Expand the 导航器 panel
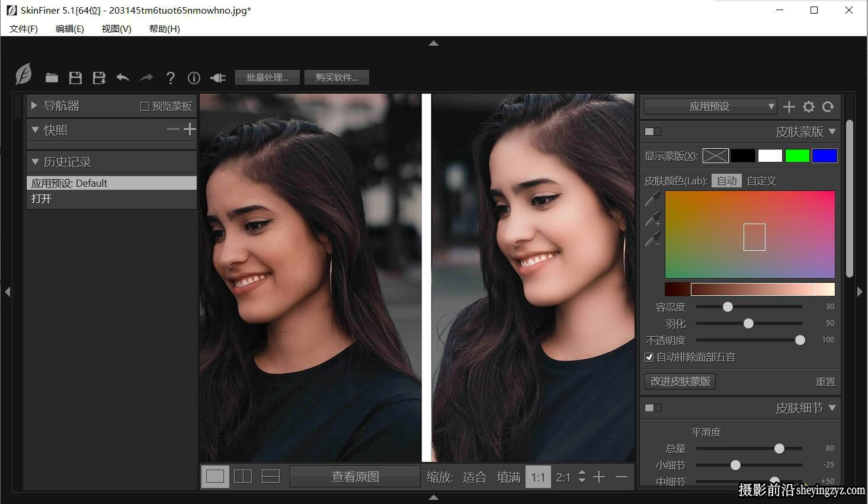The image size is (868, 504). pos(34,106)
